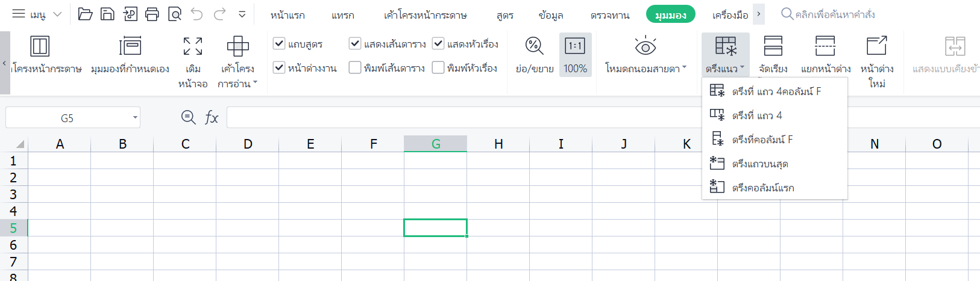Click the Print icon
The height and width of the screenshot is (281, 980).
click(x=152, y=14)
